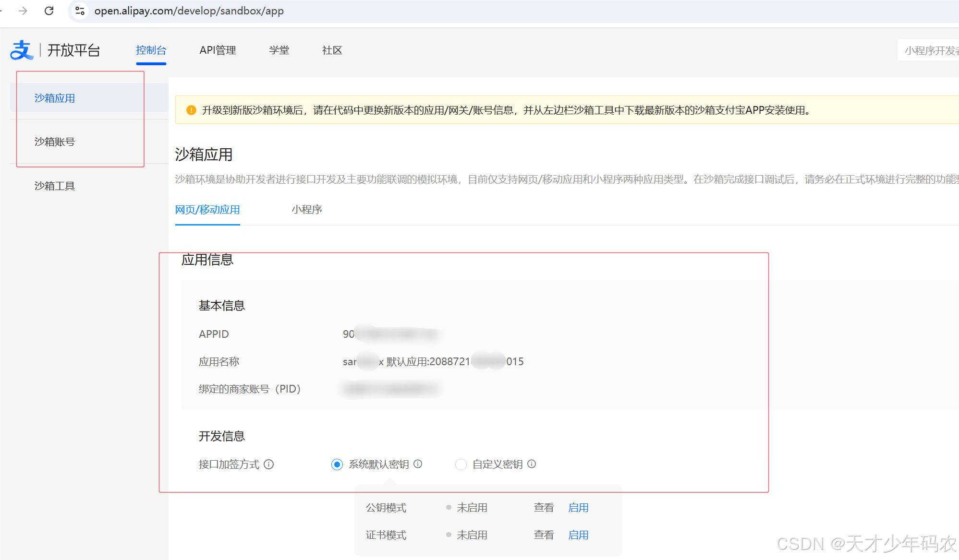Select 自定义密钥 radio button
This screenshot has height=560, width=959.
461,464
